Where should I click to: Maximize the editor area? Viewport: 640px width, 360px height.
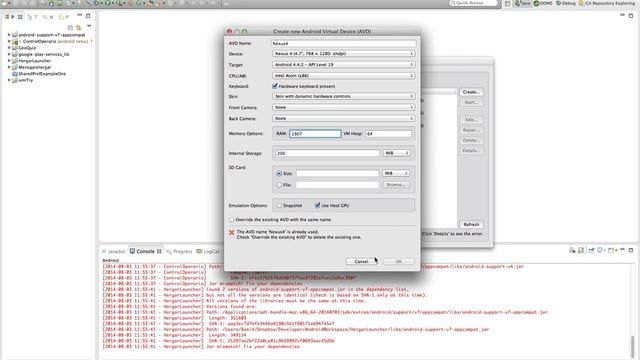[631, 16]
